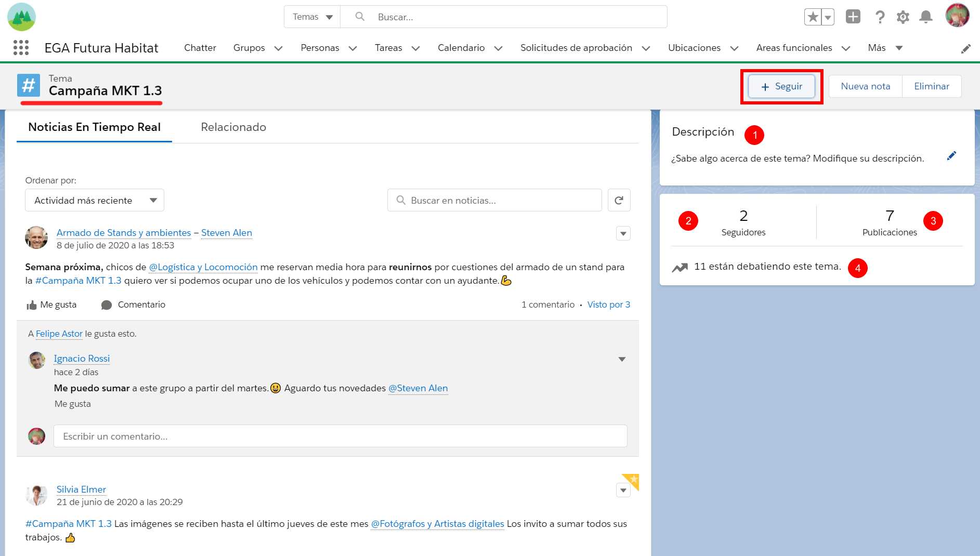Open the Ignacio Rossi profile link
This screenshot has height=556, width=980.
pyautogui.click(x=82, y=359)
